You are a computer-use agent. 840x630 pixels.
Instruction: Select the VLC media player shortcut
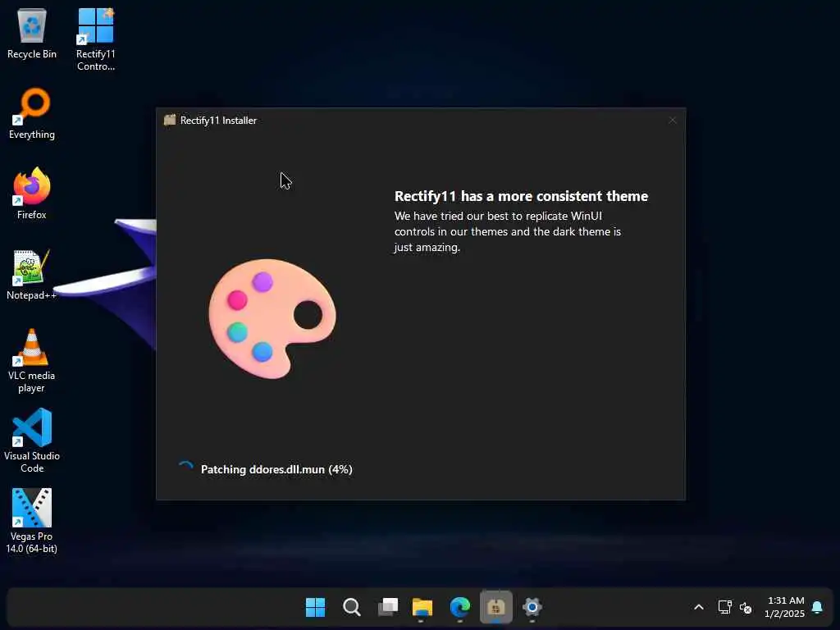tap(32, 361)
